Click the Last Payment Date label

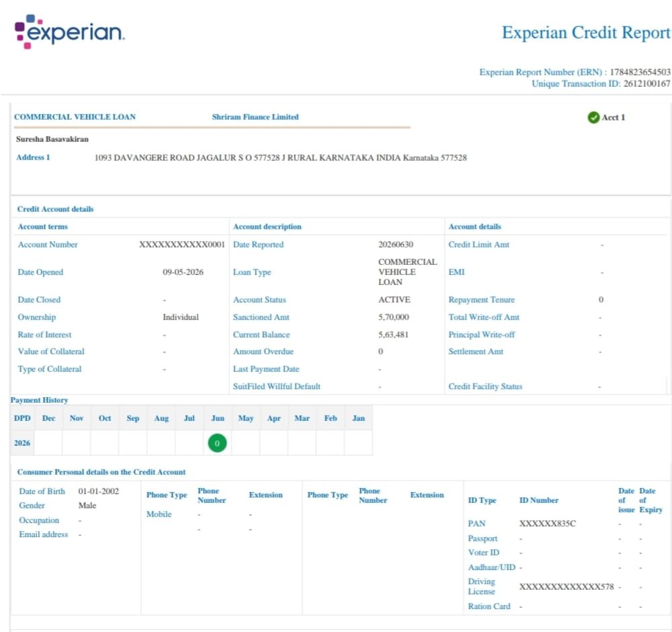[x=265, y=368]
